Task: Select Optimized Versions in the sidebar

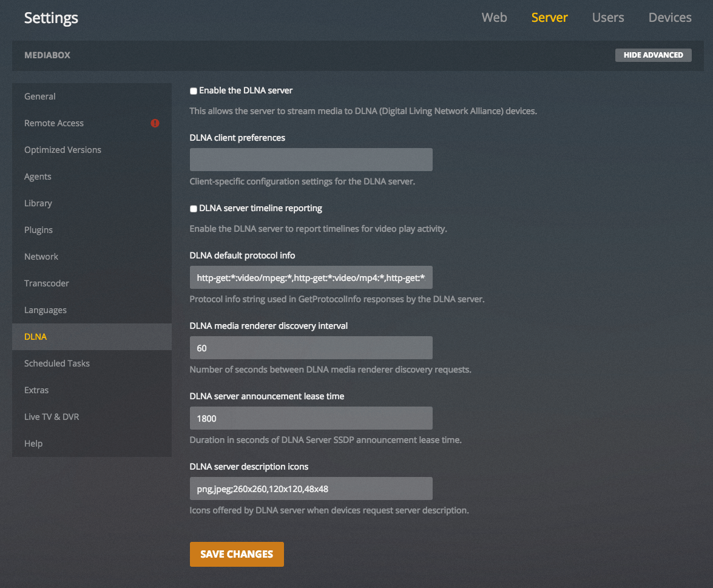Action: [x=63, y=150]
